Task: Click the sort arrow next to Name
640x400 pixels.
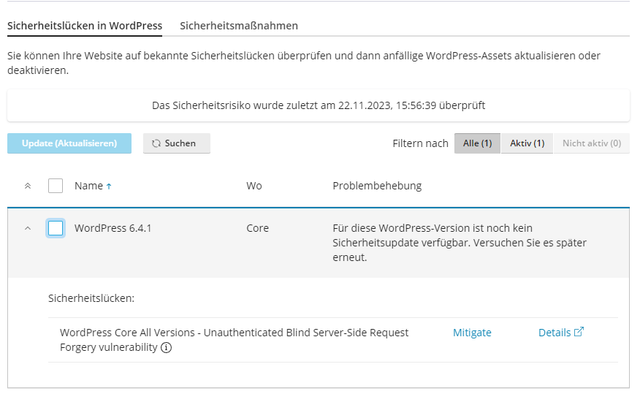Action: coord(109,187)
